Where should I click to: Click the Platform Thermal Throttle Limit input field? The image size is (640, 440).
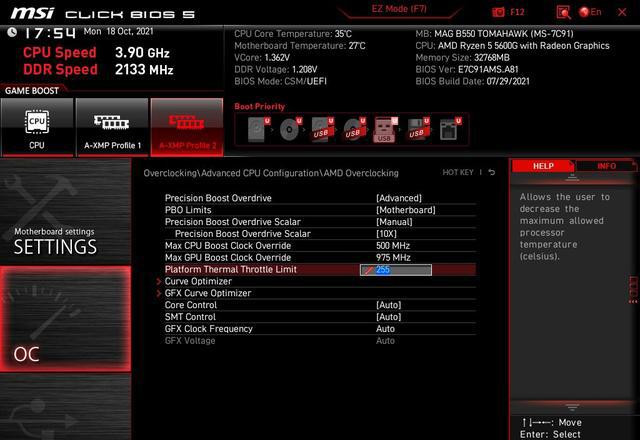click(x=397, y=270)
